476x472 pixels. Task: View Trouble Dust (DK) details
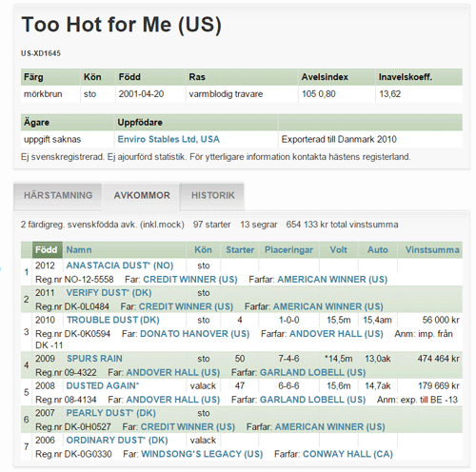click(x=113, y=320)
